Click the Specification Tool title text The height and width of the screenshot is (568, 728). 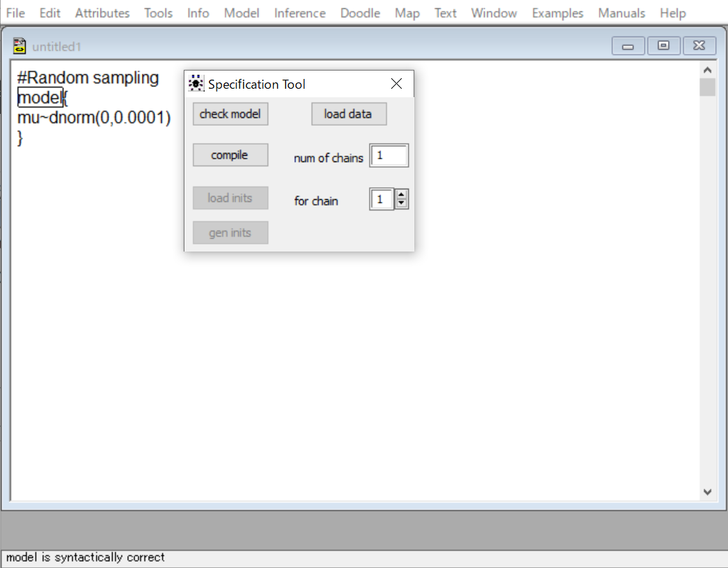pyautogui.click(x=256, y=84)
